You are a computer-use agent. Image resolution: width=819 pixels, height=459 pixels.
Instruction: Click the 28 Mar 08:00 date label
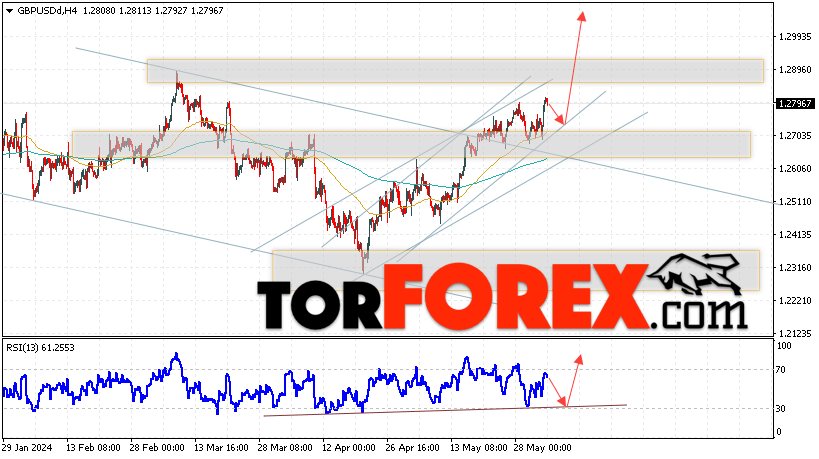pos(285,448)
